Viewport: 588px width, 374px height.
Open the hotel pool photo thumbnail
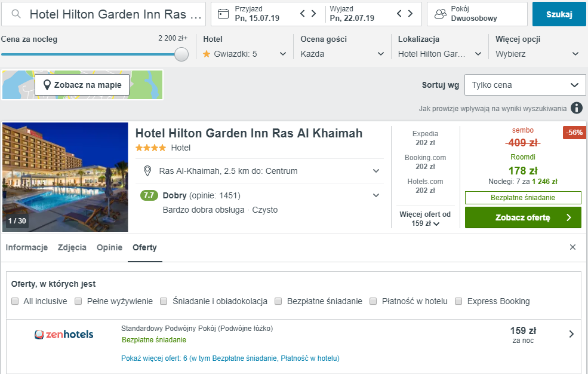pos(65,177)
